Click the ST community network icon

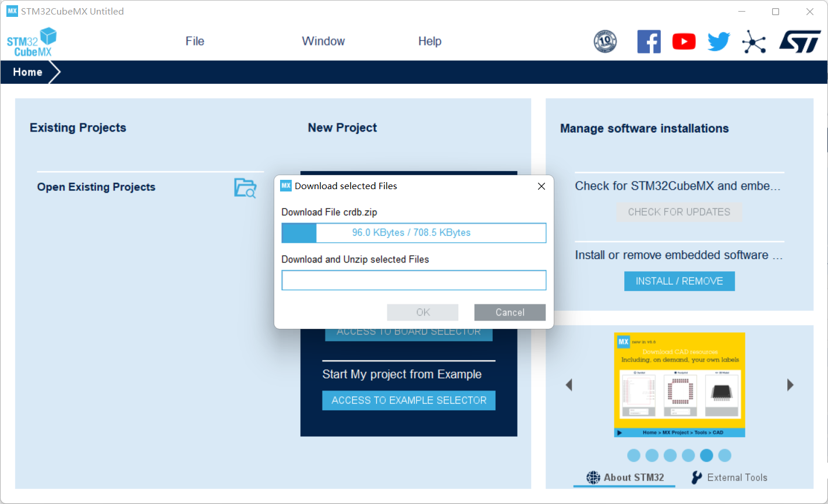click(x=754, y=42)
